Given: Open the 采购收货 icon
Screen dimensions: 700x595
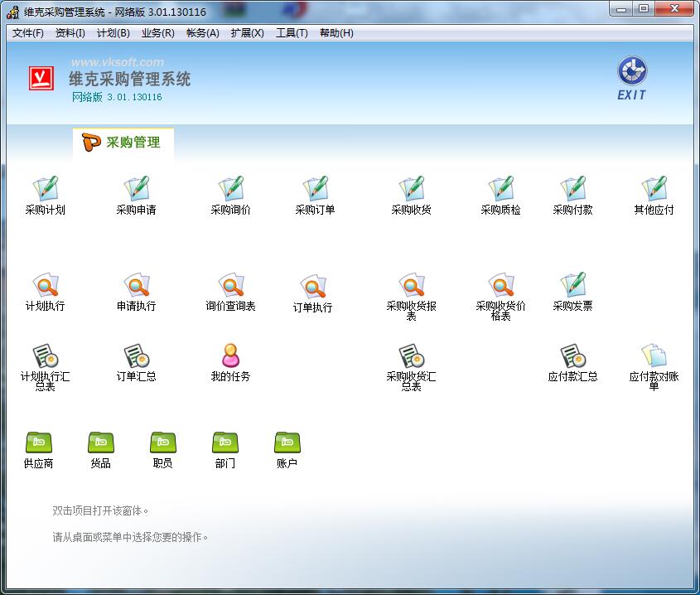Looking at the screenshot, I should tap(411, 188).
